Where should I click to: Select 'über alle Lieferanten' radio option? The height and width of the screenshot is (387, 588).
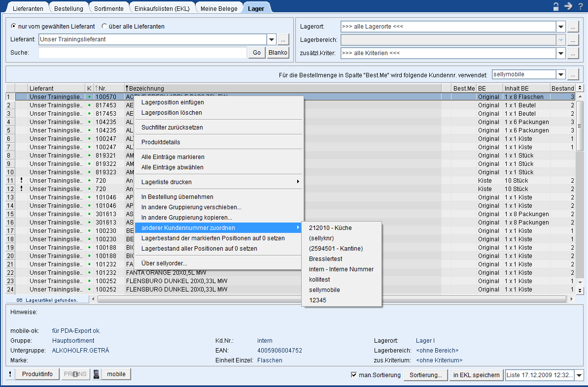pos(104,26)
